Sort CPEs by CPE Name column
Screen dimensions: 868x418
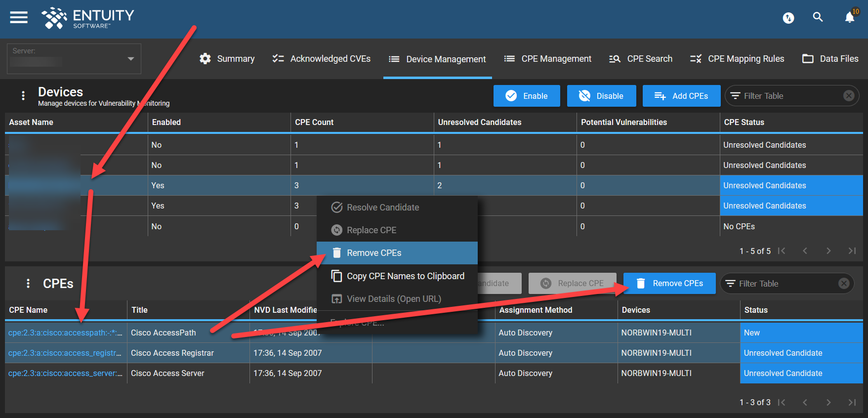click(66, 310)
